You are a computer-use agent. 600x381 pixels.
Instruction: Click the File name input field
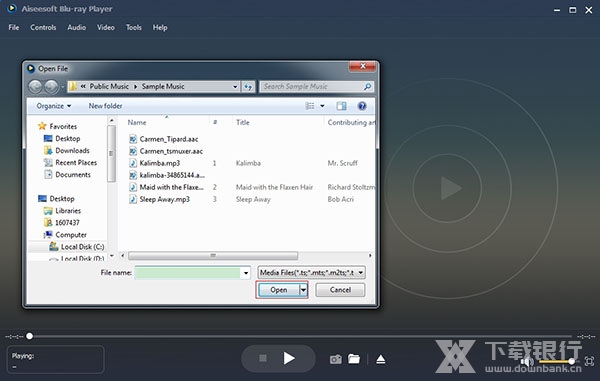[188, 273]
